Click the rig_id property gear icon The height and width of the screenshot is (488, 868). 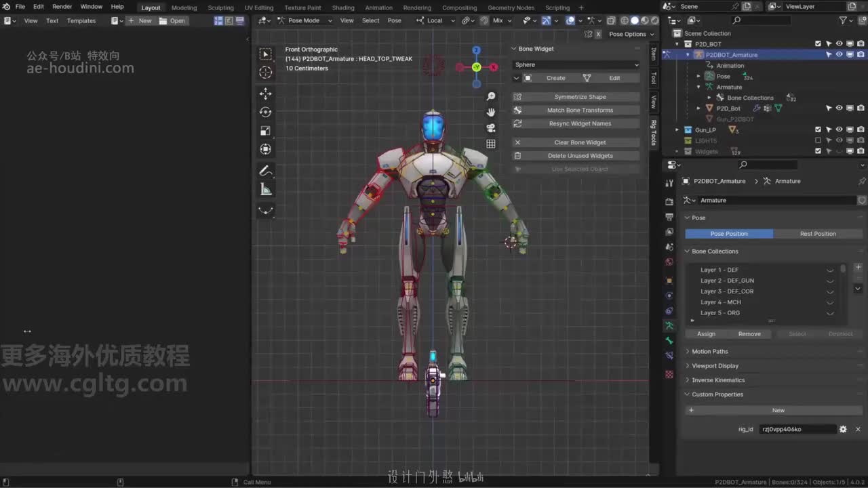tap(843, 429)
